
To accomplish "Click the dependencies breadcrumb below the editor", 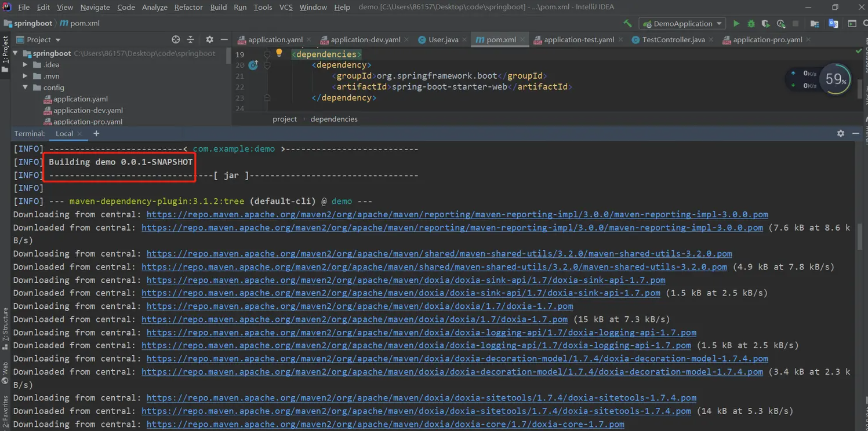I will coord(334,119).
